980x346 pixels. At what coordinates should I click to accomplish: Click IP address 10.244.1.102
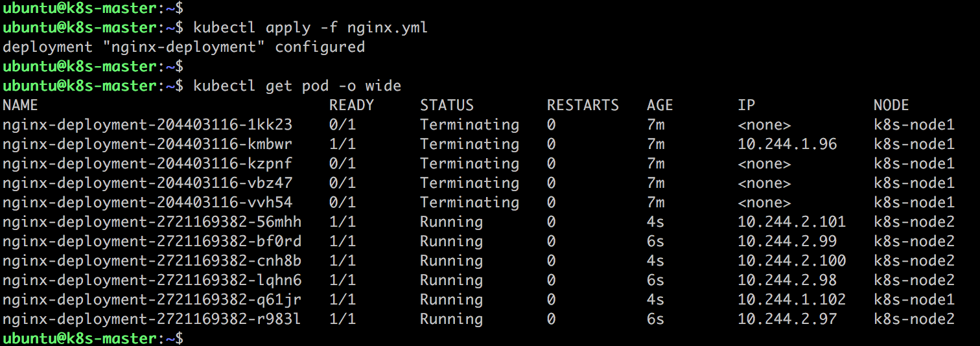click(x=791, y=299)
